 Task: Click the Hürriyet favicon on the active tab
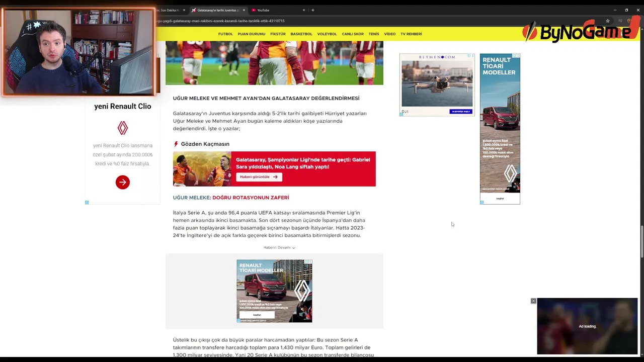(x=194, y=10)
